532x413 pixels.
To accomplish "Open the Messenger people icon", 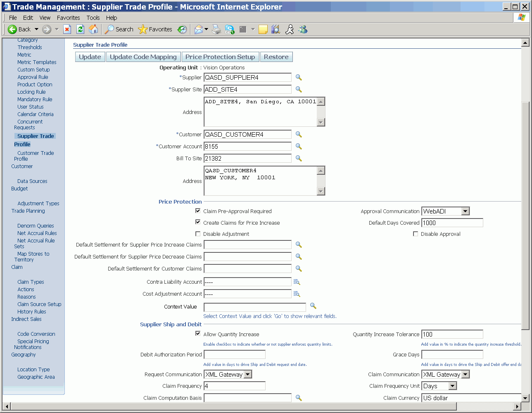I will pos(303,29).
